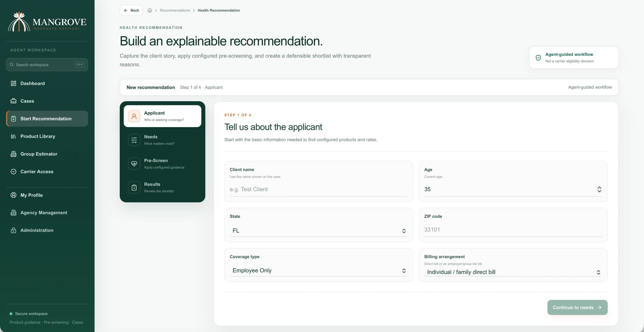Click the My Profile user icon
The image size is (644, 332).
click(x=13, y=195)
